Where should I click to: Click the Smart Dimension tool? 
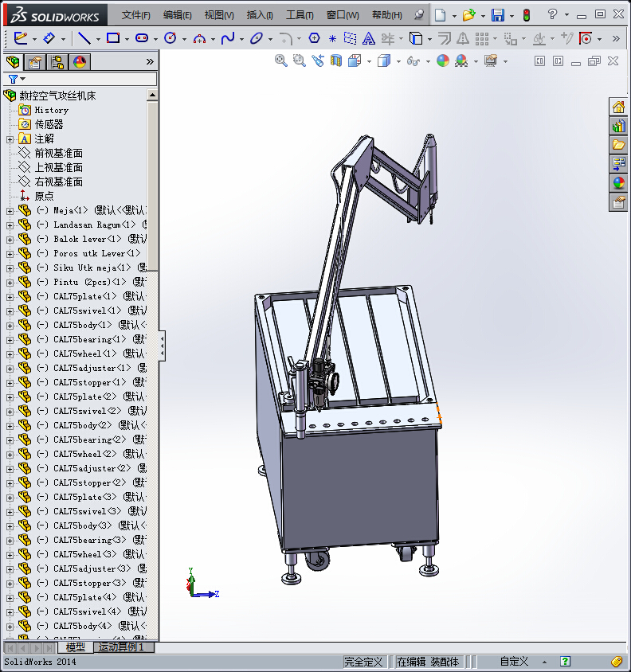point(49,38)
